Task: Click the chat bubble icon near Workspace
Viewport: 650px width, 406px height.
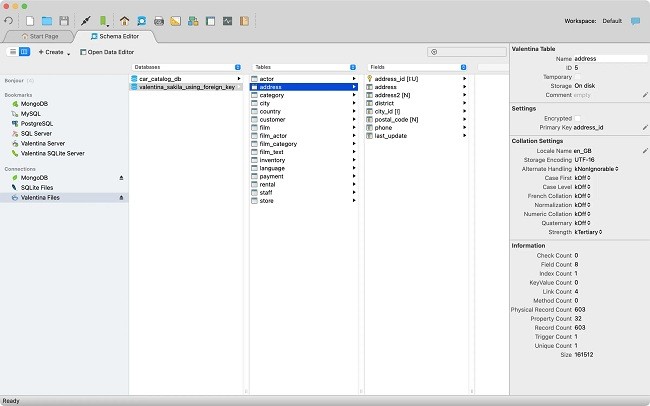Action: [635, 20]
